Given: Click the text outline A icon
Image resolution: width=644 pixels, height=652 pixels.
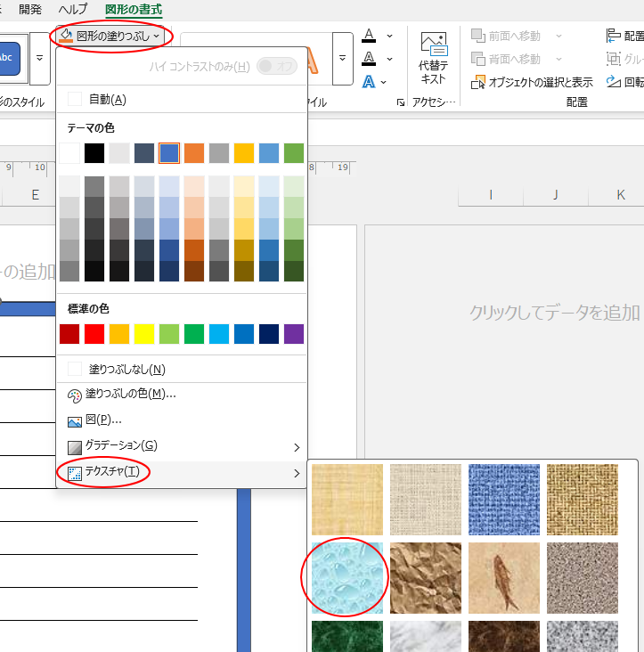Looking at the screenshot, I should (369, 59).
